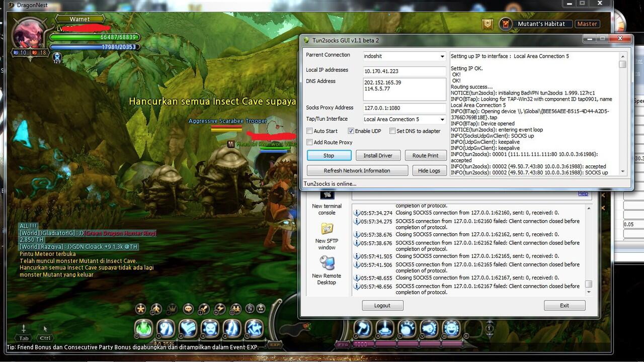Click the Warnet name plate

coord(79,19)
